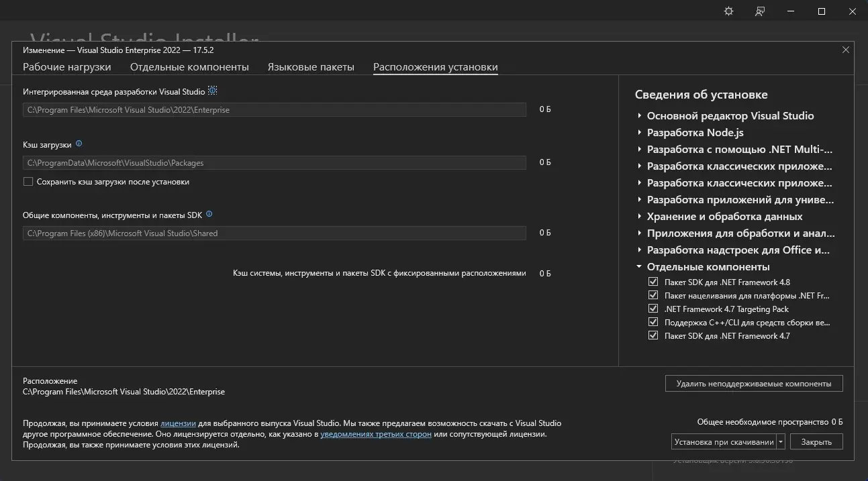Disable Поддержка C++/CLI component
Image resolution: width=868 pixels, height=481 pixels.
click(x=653, y=321)
